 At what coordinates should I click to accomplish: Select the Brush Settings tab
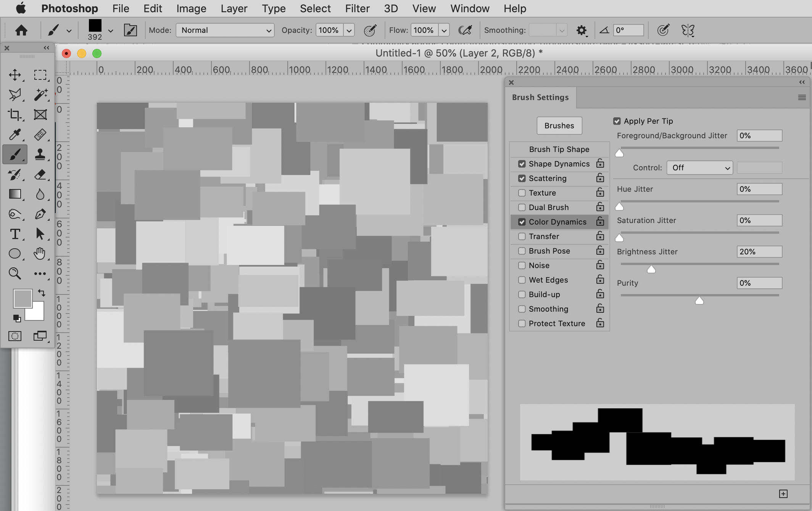click(x=540, y=97)
